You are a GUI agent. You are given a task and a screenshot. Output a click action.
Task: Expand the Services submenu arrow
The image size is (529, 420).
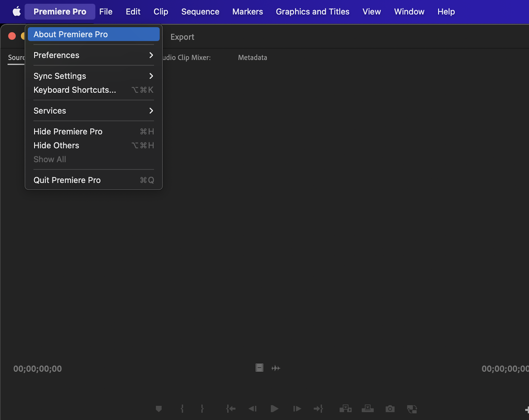pos(151,111)
